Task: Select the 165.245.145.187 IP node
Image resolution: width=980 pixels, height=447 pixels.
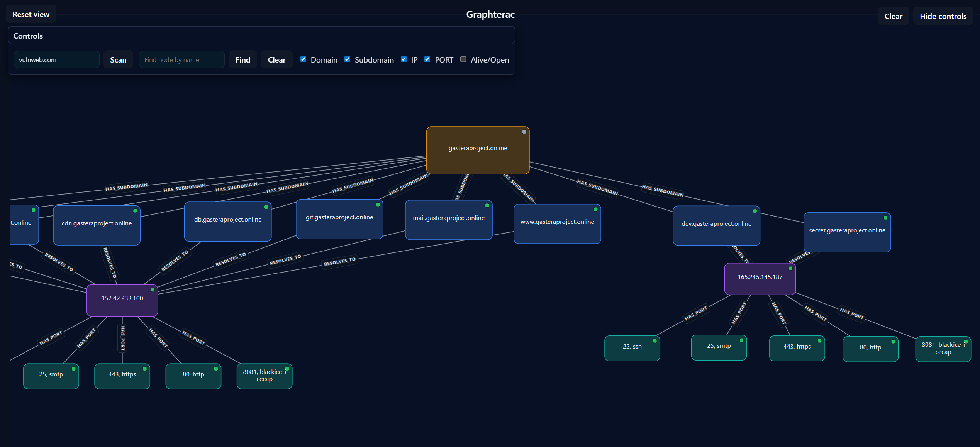Action: pyautogui.click(x=760, y=278)
